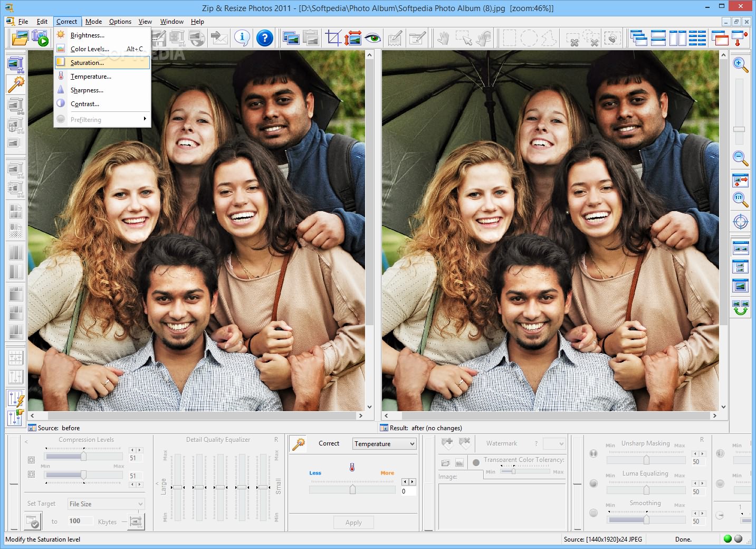Click the open watermark image folder icon
This screenshot has width=756, height=549.
[x=446, y=463]
